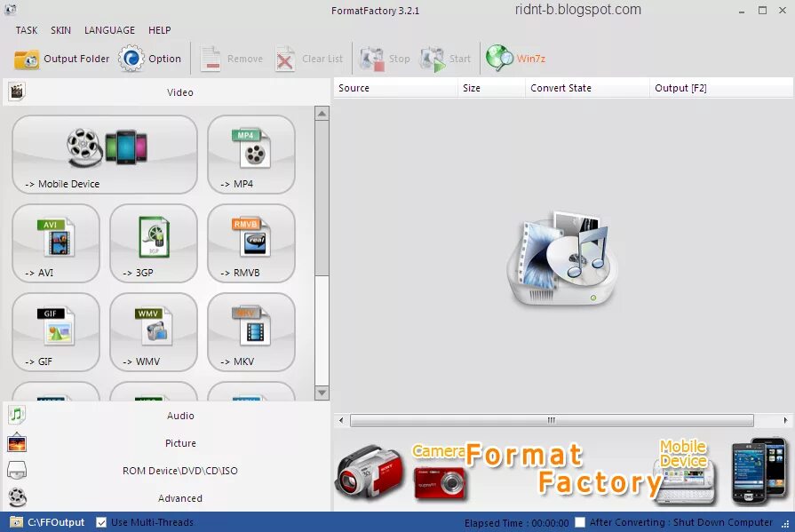The height and width of the screenshot is (532, 795).
Task: Select the WMV conversion tile
Action: 154,331
